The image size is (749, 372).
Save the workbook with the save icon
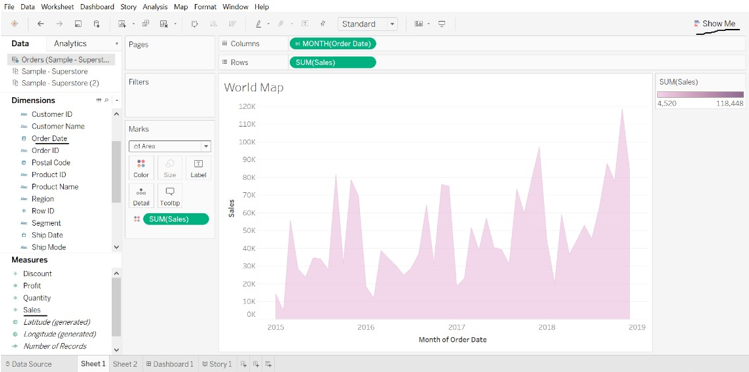78,24
